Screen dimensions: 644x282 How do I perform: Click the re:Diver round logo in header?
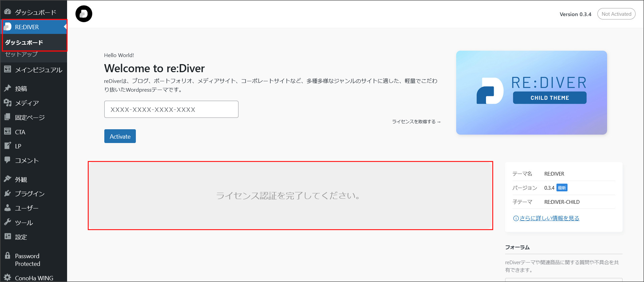[x=84, y=14]
